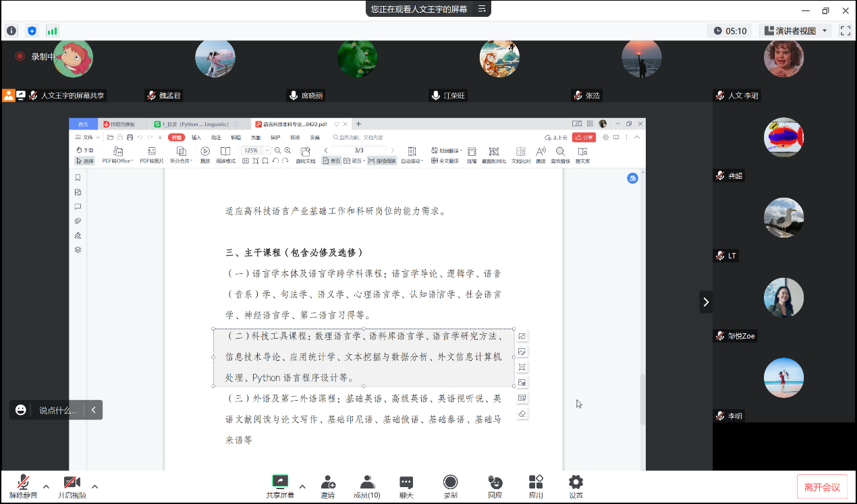Open the 演讲者视图 view dropdown
Image resolution: width=857 pixels, height=504 pixels.
[795, 31]
